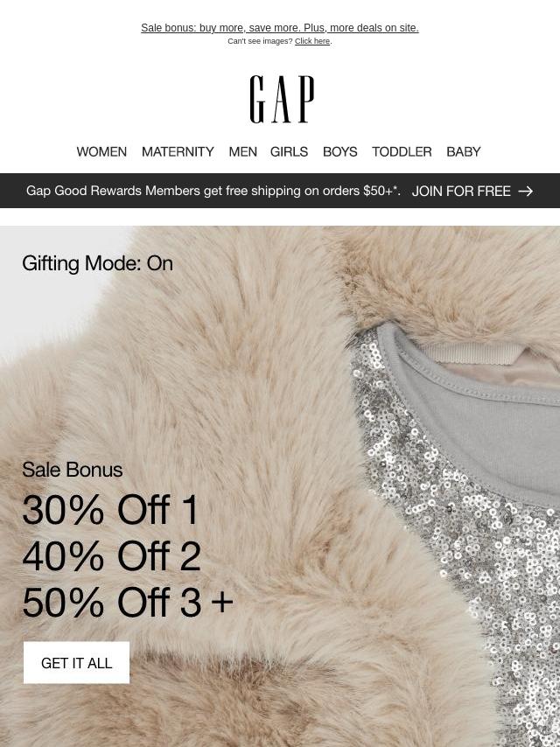This screenshot has width=560, height=747.
Task: Go to the Men section
Action: click(242, 151)
